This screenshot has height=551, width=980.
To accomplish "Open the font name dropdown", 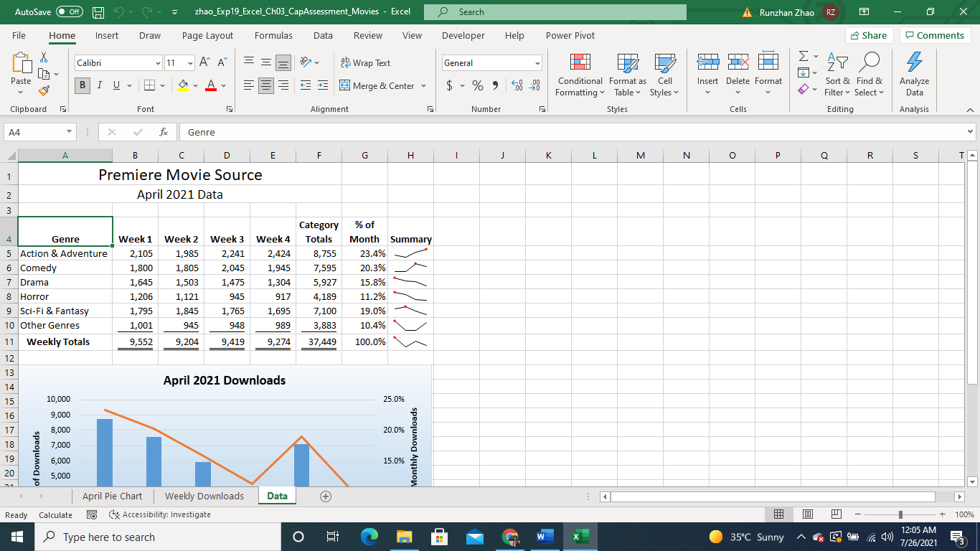I will (159, 63).
